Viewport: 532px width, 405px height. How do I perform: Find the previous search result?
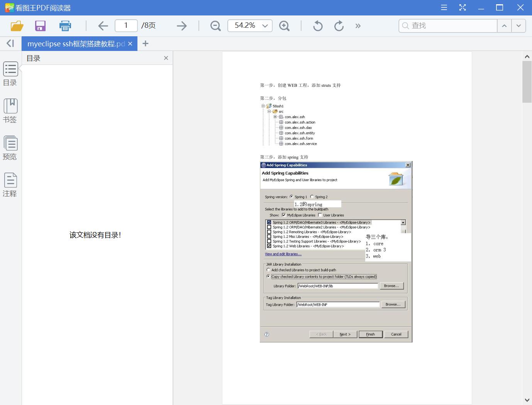click(504, 25)
